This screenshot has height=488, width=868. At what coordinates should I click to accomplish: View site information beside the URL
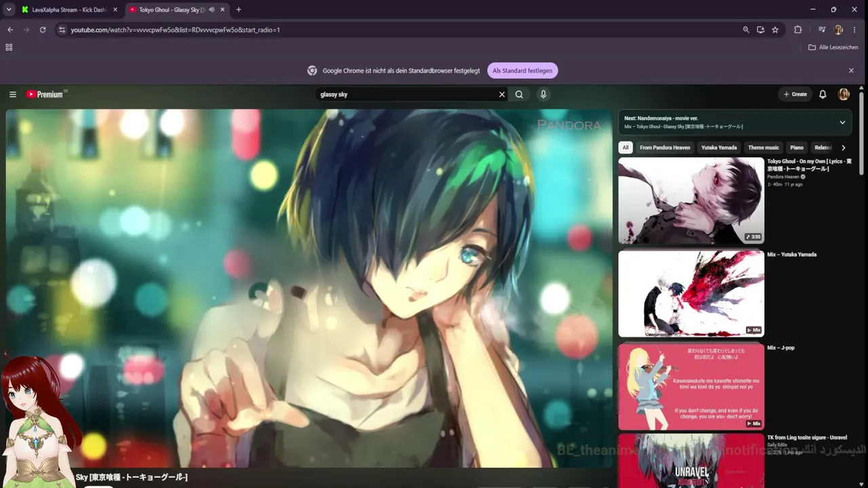tap(62, 30)
